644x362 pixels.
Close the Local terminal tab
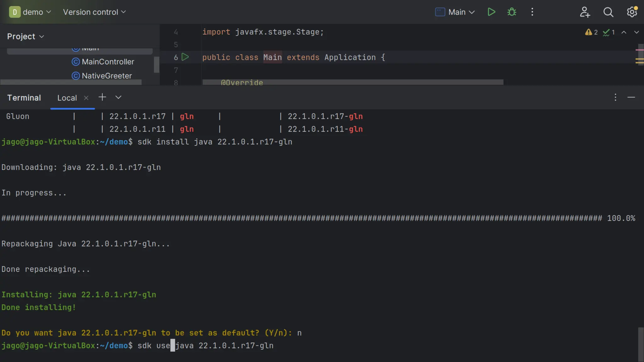click(x=86, y=98)
